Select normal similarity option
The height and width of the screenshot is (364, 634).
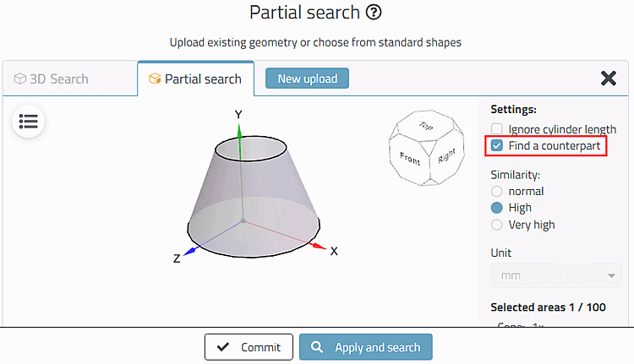[x=497, y=191]
